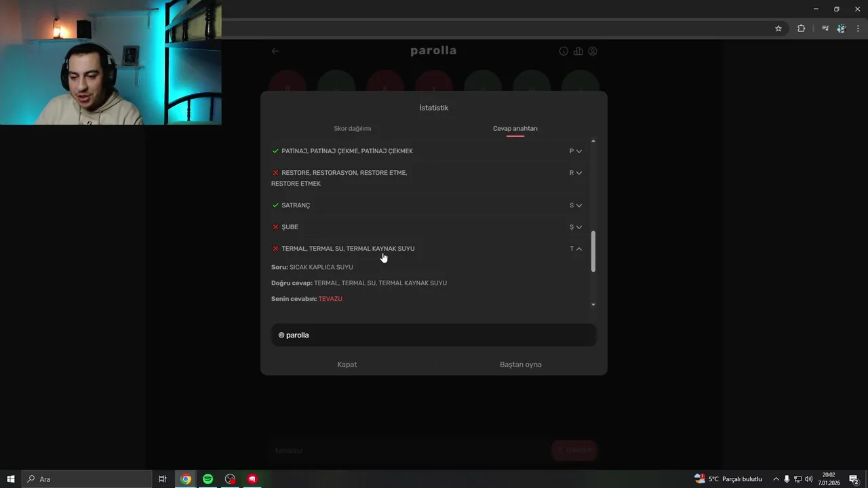This screenshot has height=488, width=868.
Task: Select the Cevap anahtarı tab
Action: (515, 128)
